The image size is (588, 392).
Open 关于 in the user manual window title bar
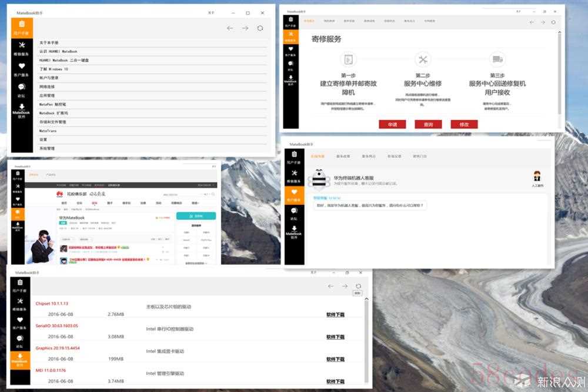[x=211, y=13]
